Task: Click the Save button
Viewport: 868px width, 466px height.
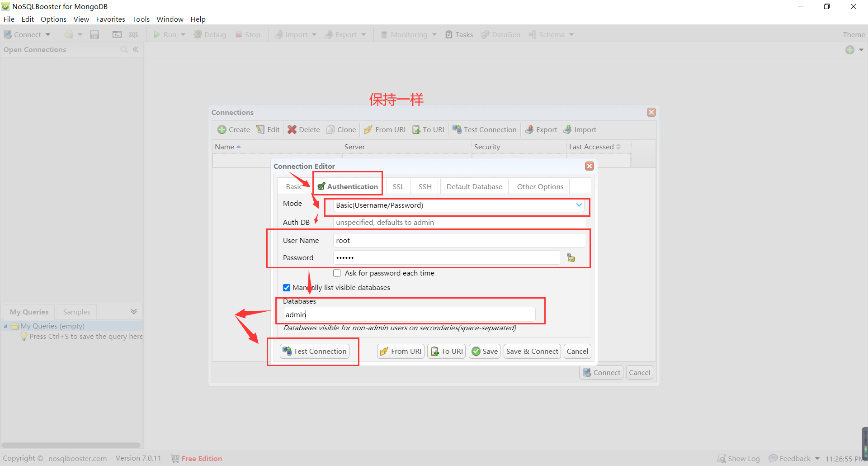Action: (x=485, y=351)
